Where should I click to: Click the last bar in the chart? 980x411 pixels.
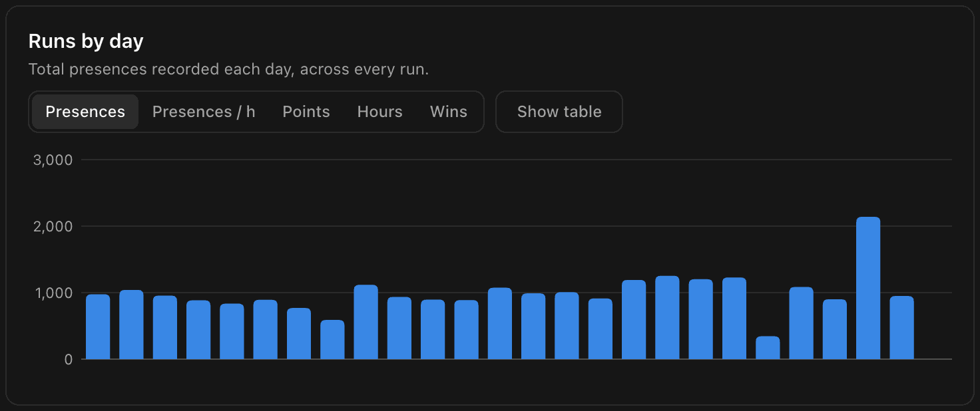(901, 328)
